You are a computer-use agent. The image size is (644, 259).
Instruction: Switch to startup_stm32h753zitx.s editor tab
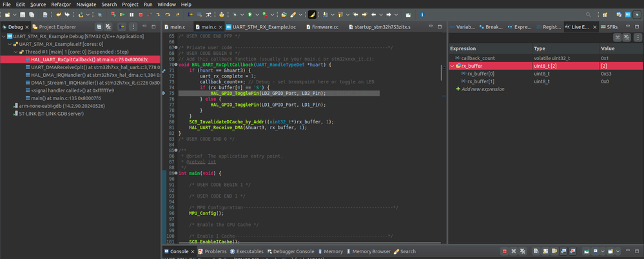379,26
